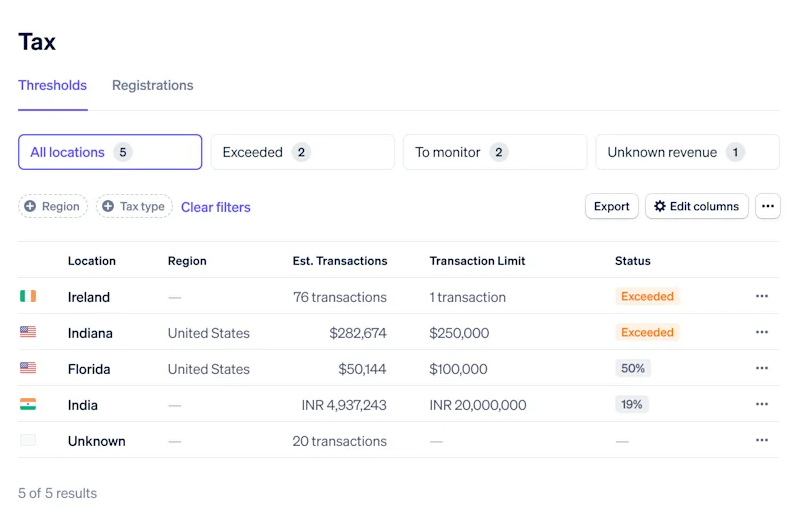Click the $100,000 limit value
The image size is (797, 530).
point(458,369)
